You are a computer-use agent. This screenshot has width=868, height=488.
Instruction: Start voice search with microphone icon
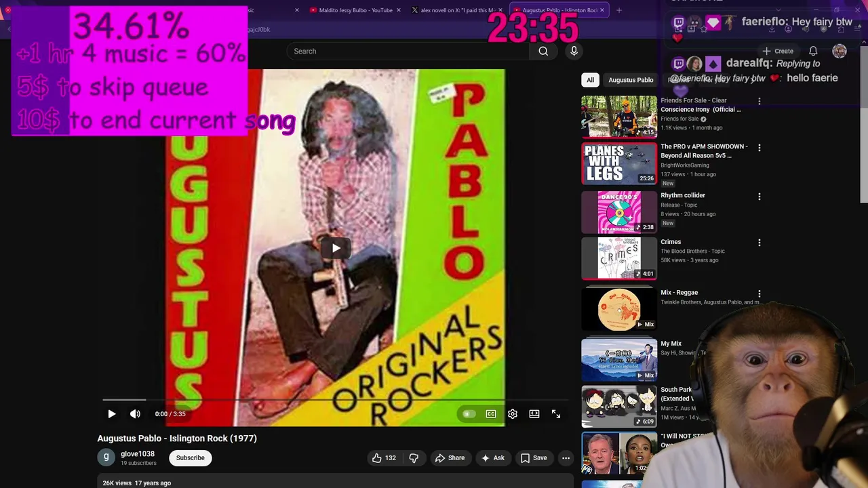[x=574, y=51]
